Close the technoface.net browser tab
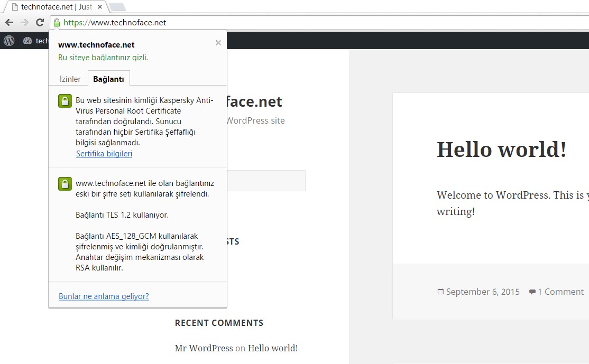589x364 pixels. (100, 7)
